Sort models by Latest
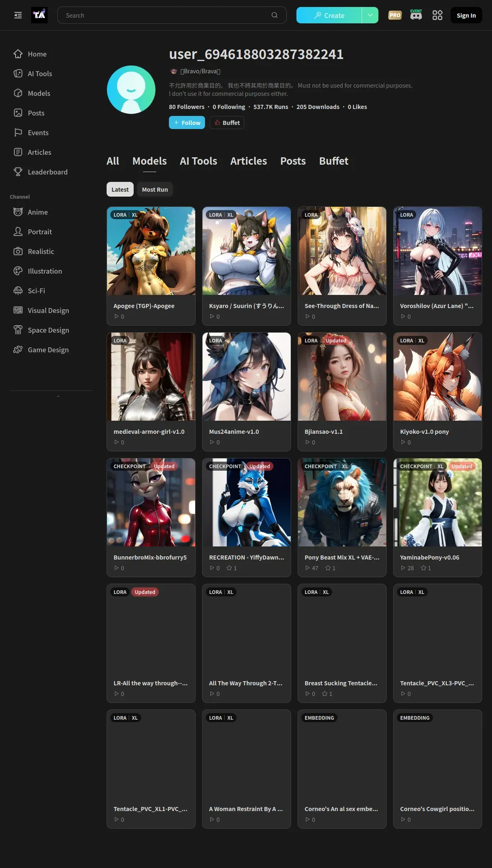Viewport: 492px width, 868px height. click(120, 189)
